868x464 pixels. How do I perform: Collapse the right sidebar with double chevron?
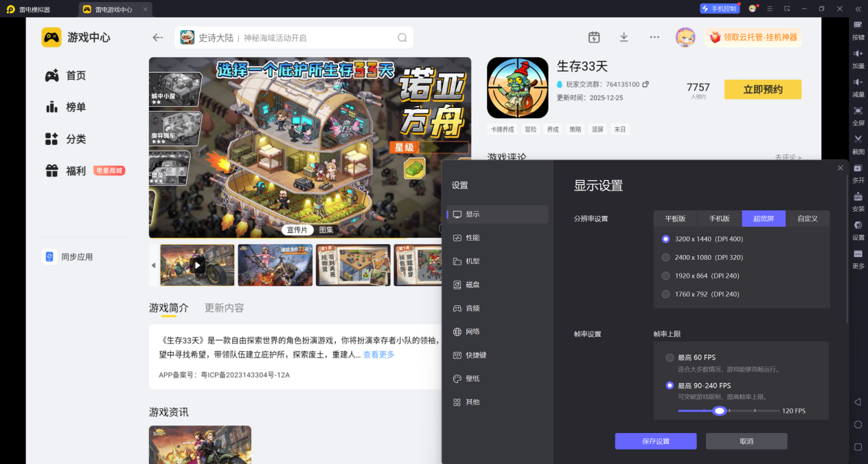pyautogui.click(x=858, y=8)
